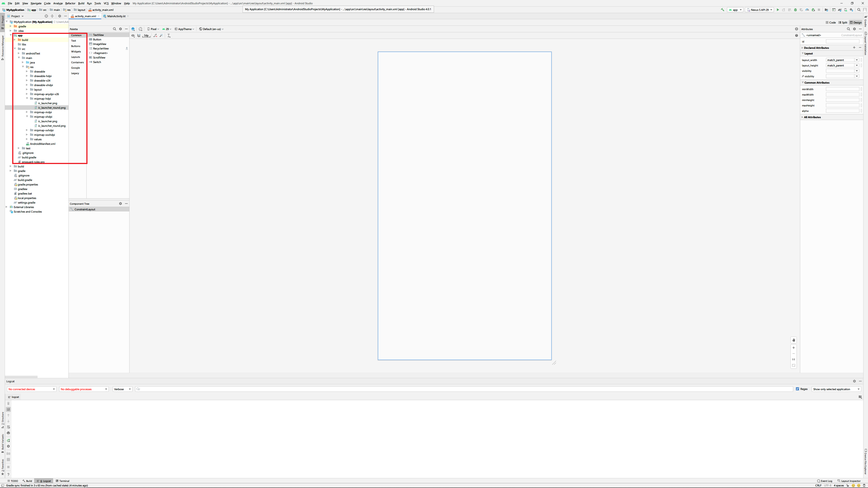Open AVD Manager icon in toolbar

[846, 10]
